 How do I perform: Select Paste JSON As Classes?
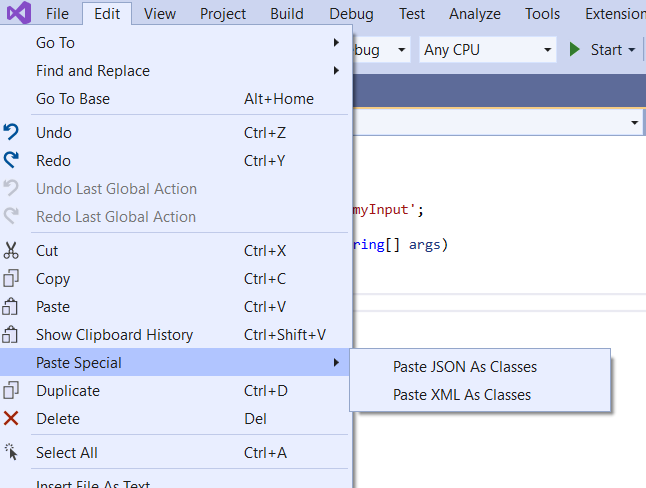point(480,366)
